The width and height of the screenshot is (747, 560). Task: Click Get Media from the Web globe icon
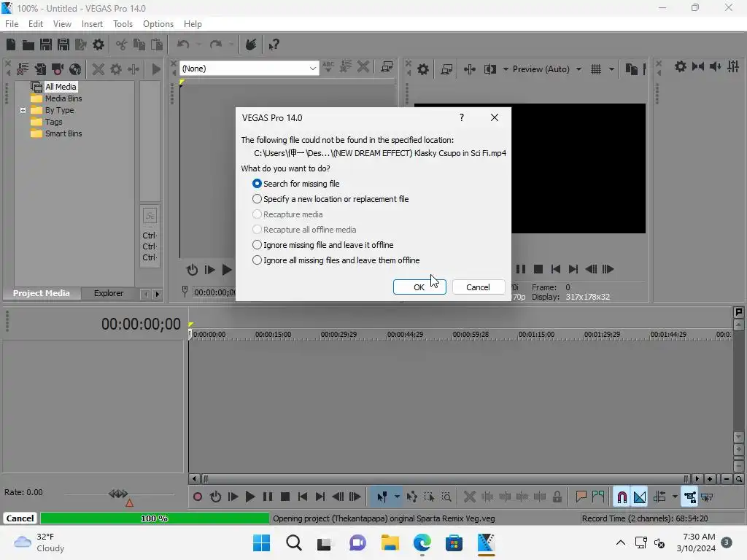pyautogui.click(x=75, y=69)
